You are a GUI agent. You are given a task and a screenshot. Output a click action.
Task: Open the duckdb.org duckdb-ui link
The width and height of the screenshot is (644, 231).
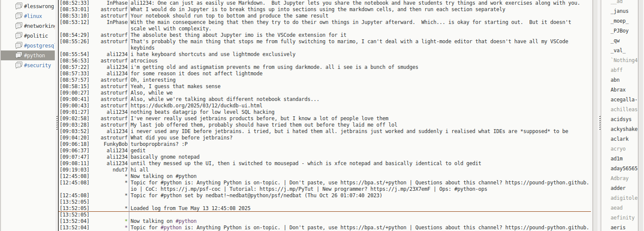(196, 106)
